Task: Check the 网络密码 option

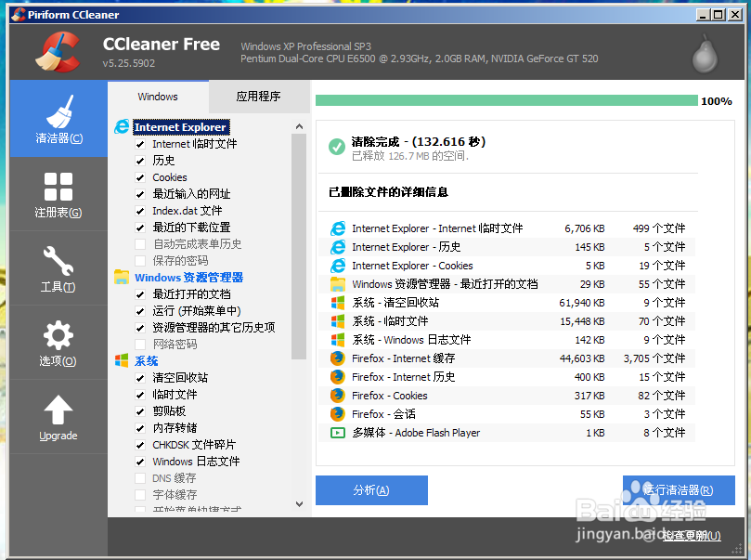Action: pos(140,345)
